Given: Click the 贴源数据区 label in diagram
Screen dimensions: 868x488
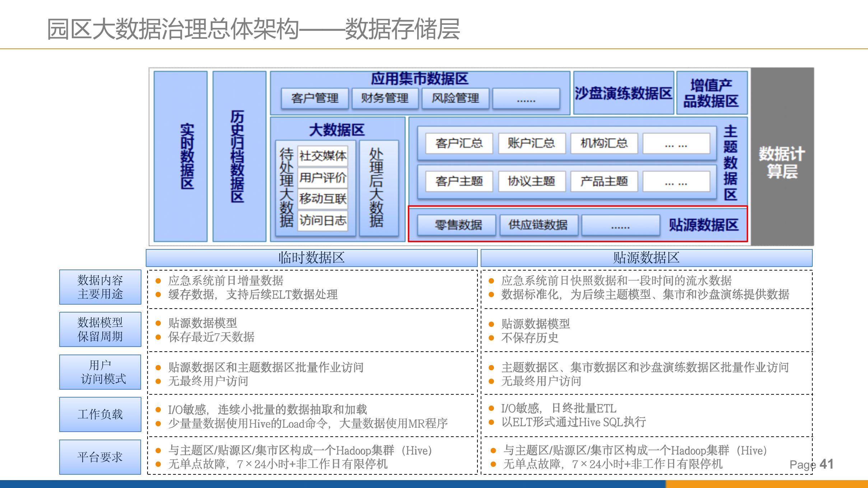Looking at the screenshot, I should click(704, 225).
